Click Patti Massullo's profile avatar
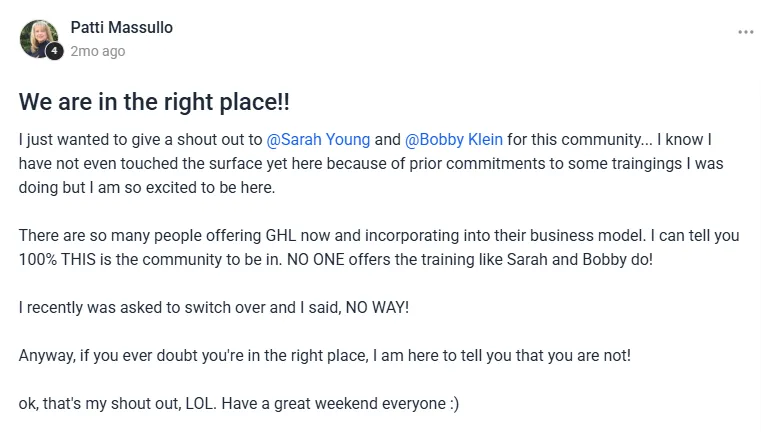Viewport: 761px width, 432px height. pos(39,39)
